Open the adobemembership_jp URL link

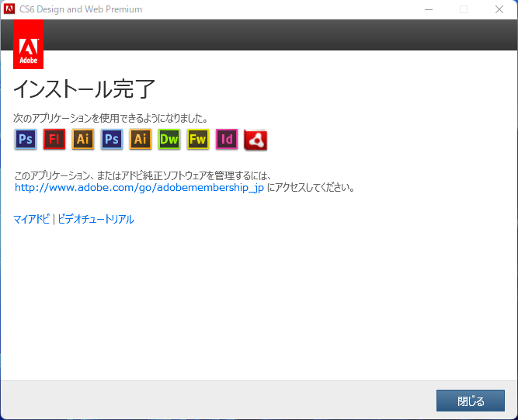139,188
